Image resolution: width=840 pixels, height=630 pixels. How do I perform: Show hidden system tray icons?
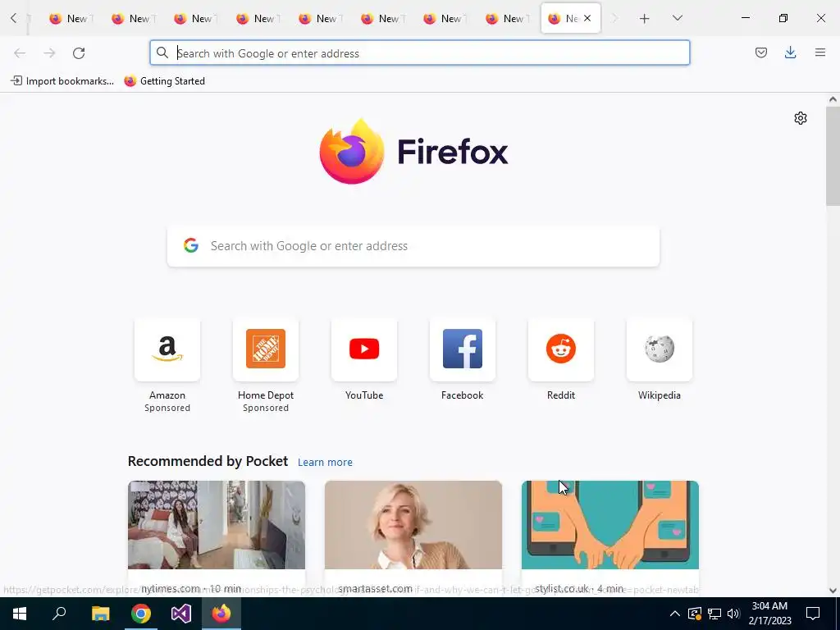click(x=675, y=614)
